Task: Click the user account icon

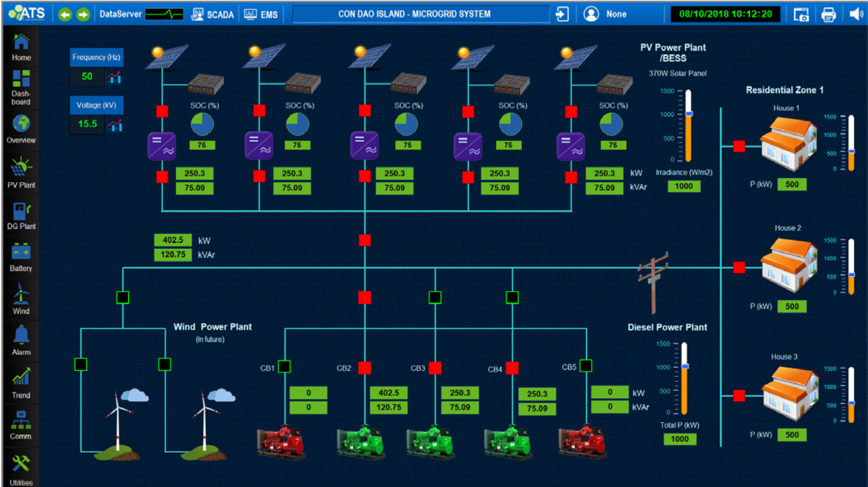Action: pyautogui.click(x=591, y=14)
